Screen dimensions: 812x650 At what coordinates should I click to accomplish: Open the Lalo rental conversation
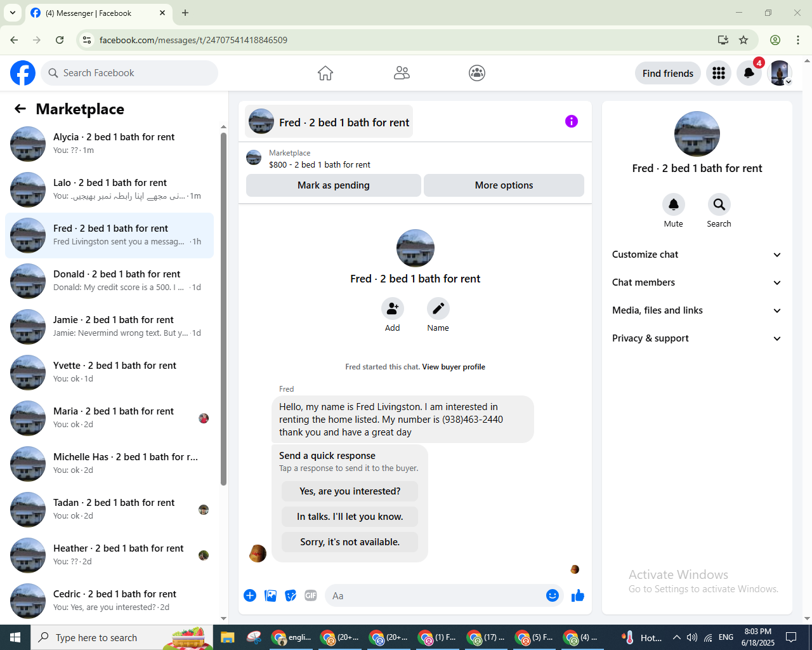click(x=110, y=190)
